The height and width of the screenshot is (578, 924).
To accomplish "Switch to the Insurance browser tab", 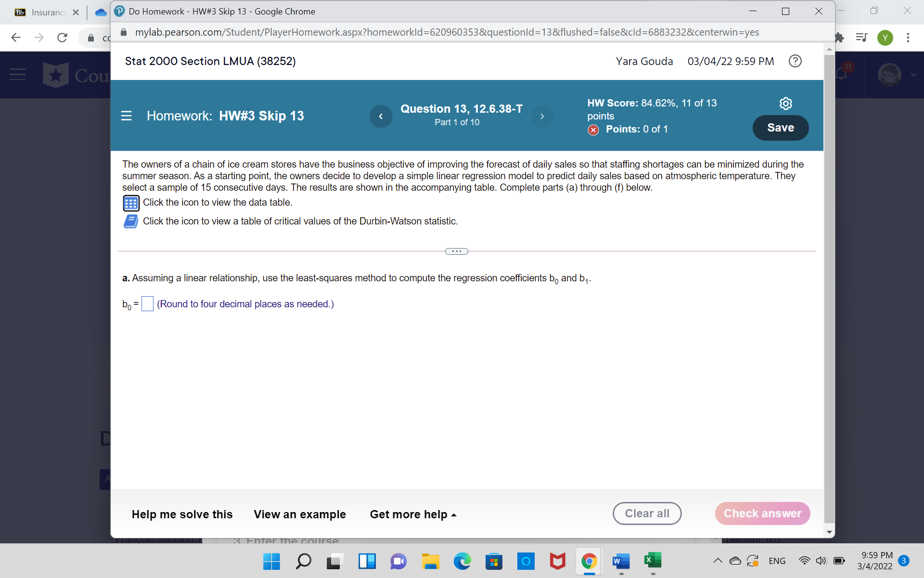I will pos(48,13).
